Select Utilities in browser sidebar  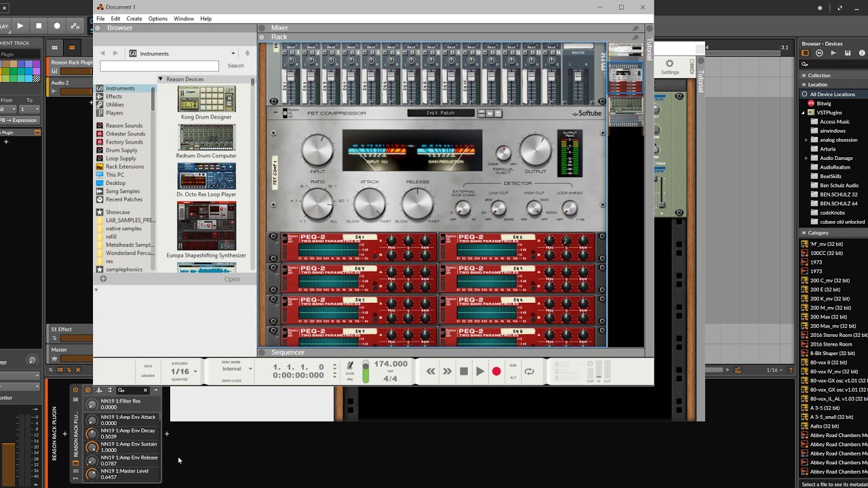[115, 104]
